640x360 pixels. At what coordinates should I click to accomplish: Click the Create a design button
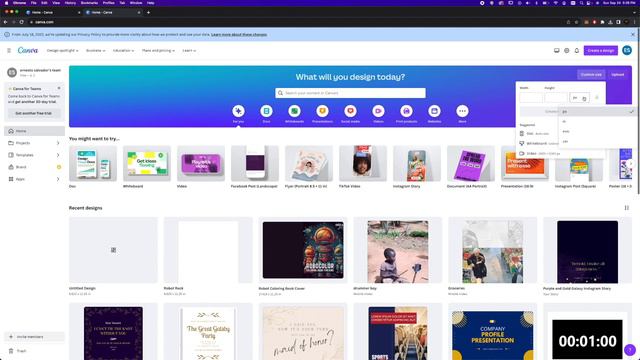[x=601, y=51]
